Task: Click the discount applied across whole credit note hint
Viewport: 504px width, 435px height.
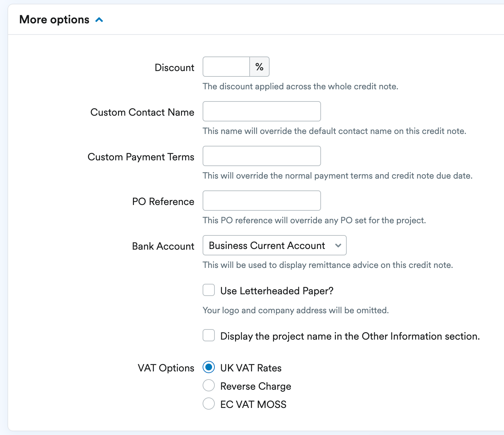Action: (301, 87)
